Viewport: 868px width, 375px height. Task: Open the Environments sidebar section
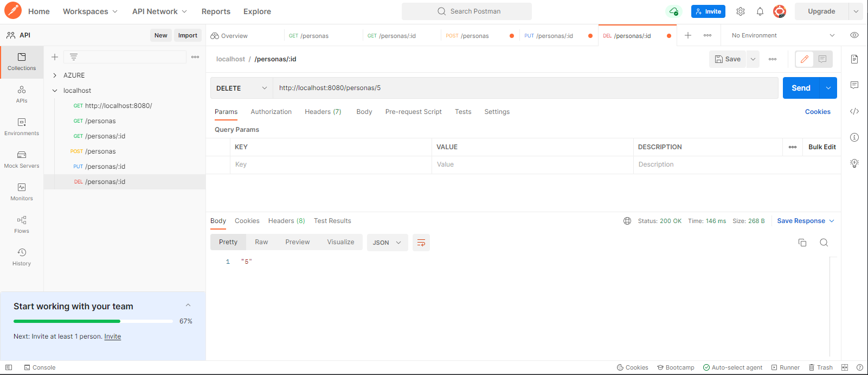click(x=22, y=127)
